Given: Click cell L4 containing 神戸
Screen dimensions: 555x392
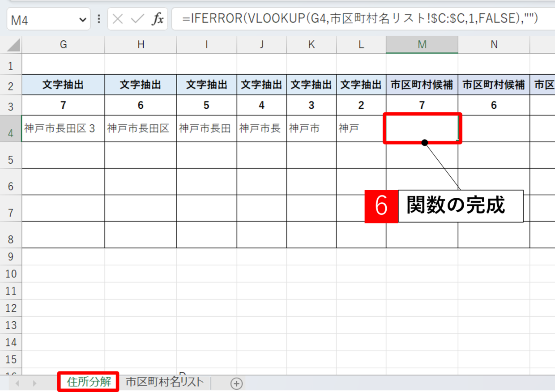Looking at the screenshot, I should 361,128.
